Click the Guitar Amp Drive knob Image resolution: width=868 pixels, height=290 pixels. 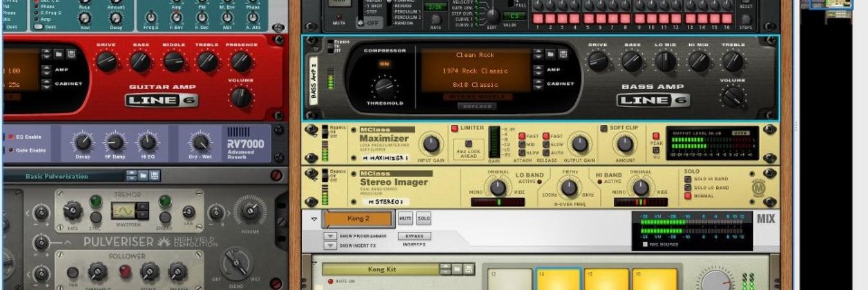pos(107,61)
